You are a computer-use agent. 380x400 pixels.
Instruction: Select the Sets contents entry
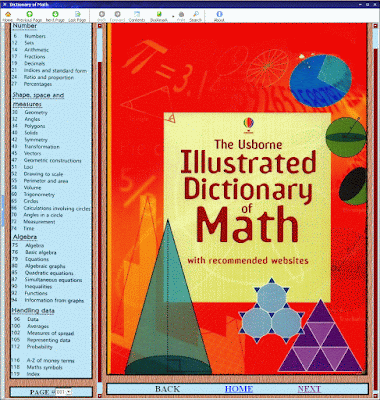29,43
